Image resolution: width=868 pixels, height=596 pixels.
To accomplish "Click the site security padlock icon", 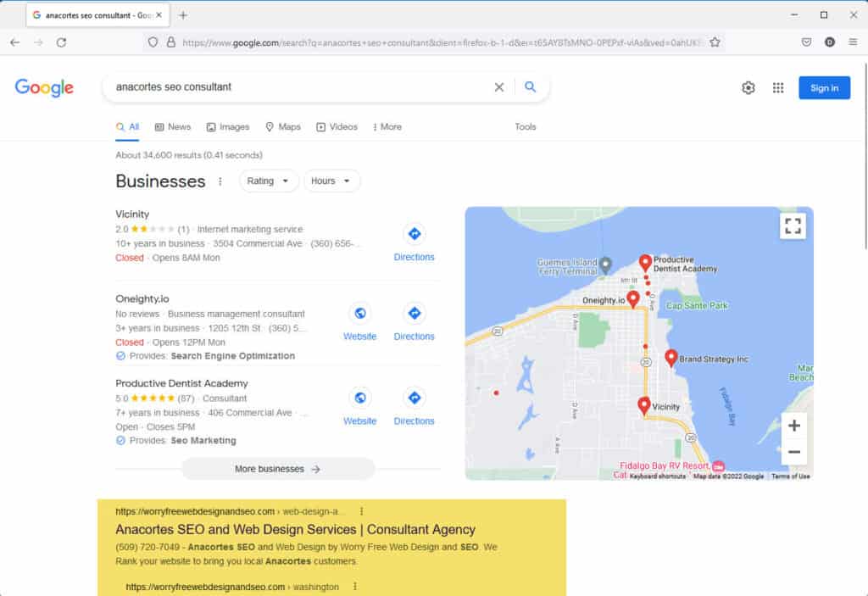I will (171, 42).
